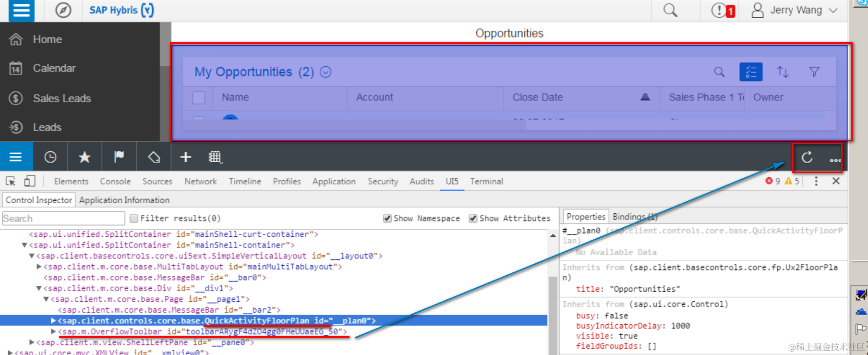Open the sort arrows icon
Image resolution: width=868 pixels, height=355 pixels.
click(783, 72)
